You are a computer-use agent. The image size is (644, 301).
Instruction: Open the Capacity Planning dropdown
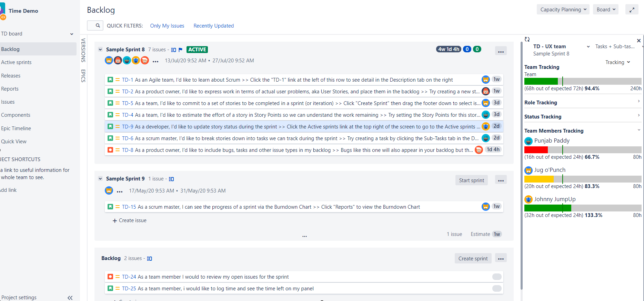pyautogui.click(x=563, y=10)
